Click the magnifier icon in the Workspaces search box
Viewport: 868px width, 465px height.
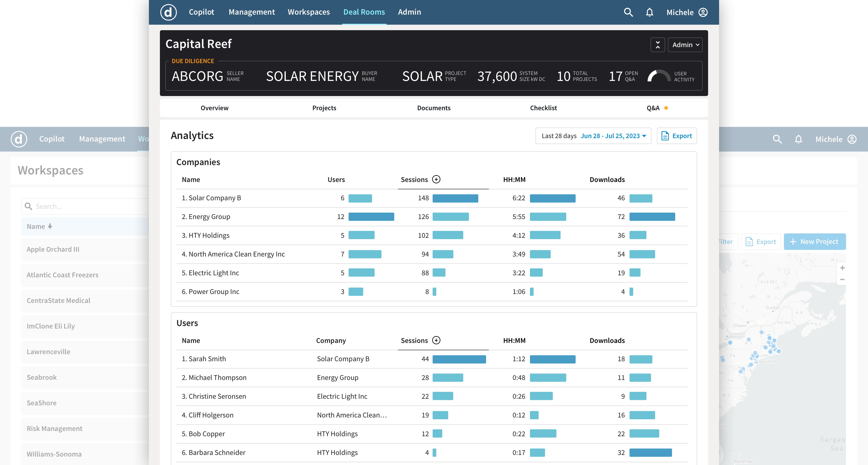click(29, 206)
